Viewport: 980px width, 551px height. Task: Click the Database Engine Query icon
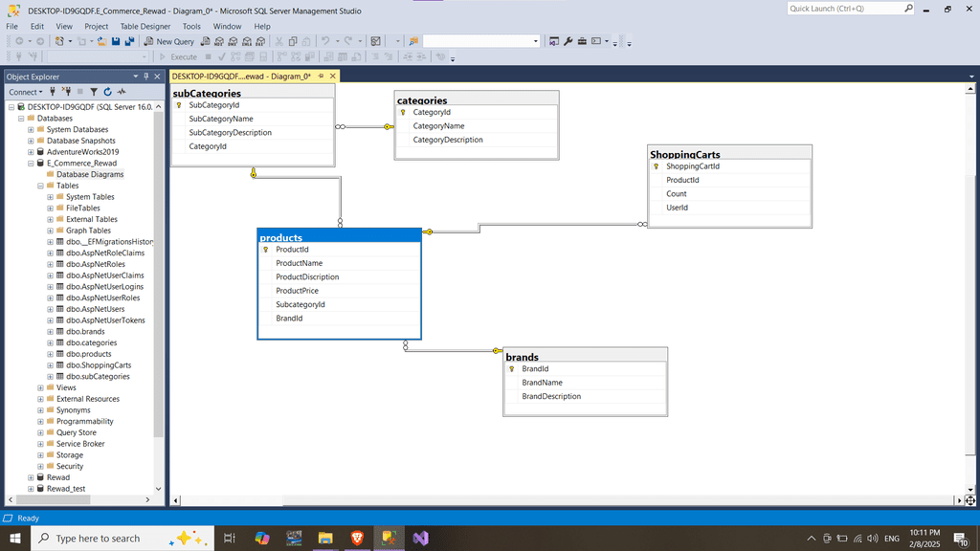pyautogui.click(x=205, y=41)
